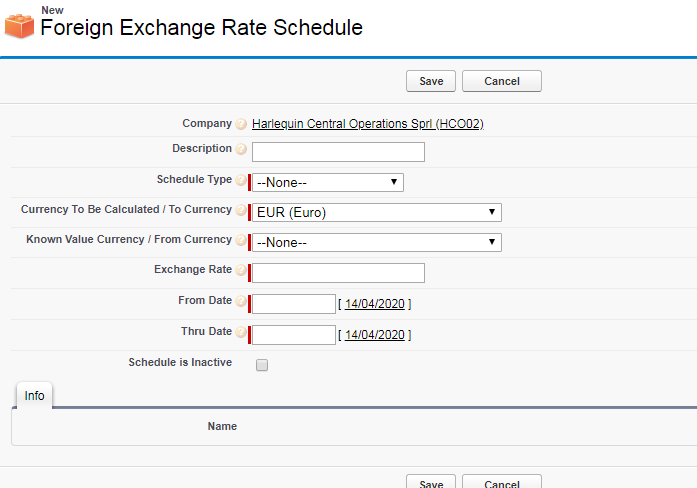Open the Schedule Type dropdown
This screenshot has height=488, width=697.
click(x=328, y=182)
